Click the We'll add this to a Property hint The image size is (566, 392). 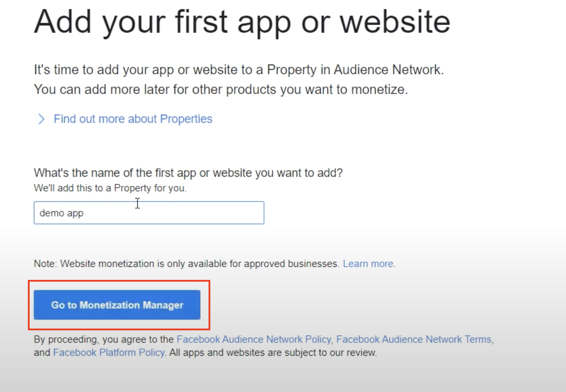[x=110, y=188]
